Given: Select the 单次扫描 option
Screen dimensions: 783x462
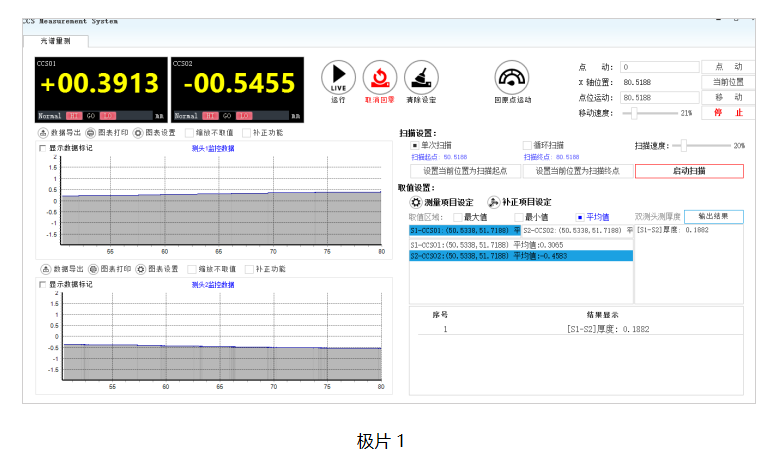Looking at the screenshot, I should click(414, 145).
